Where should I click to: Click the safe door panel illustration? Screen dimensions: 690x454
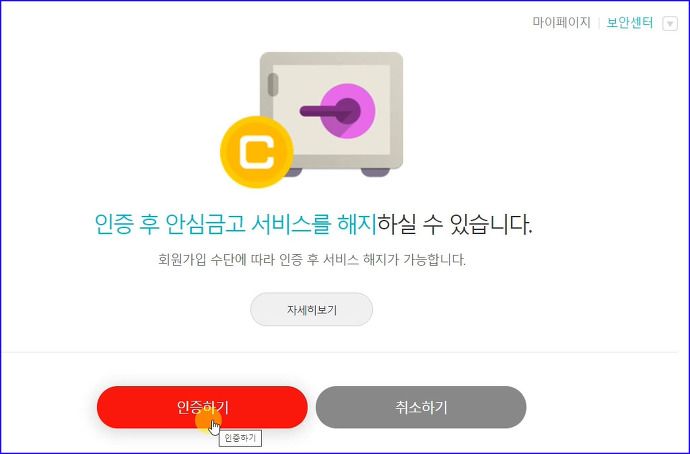pyautogui.click(x=331, y=110)
